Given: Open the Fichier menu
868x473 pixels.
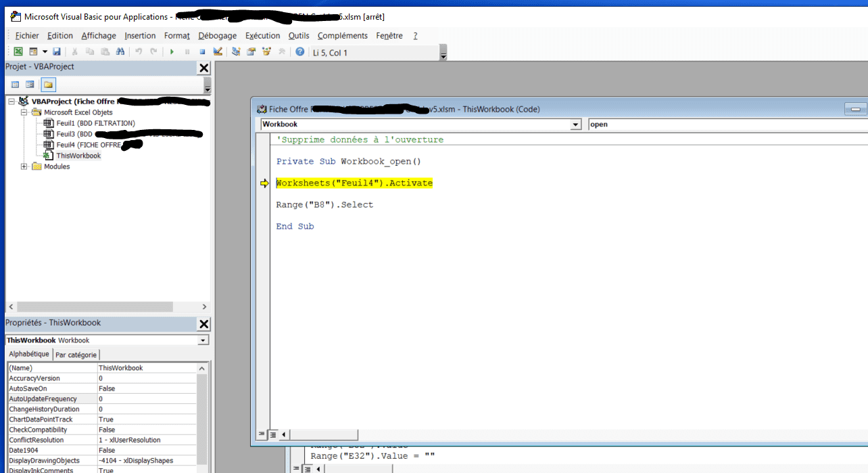Looking at the screenshot, I should [x=27, y=36].
